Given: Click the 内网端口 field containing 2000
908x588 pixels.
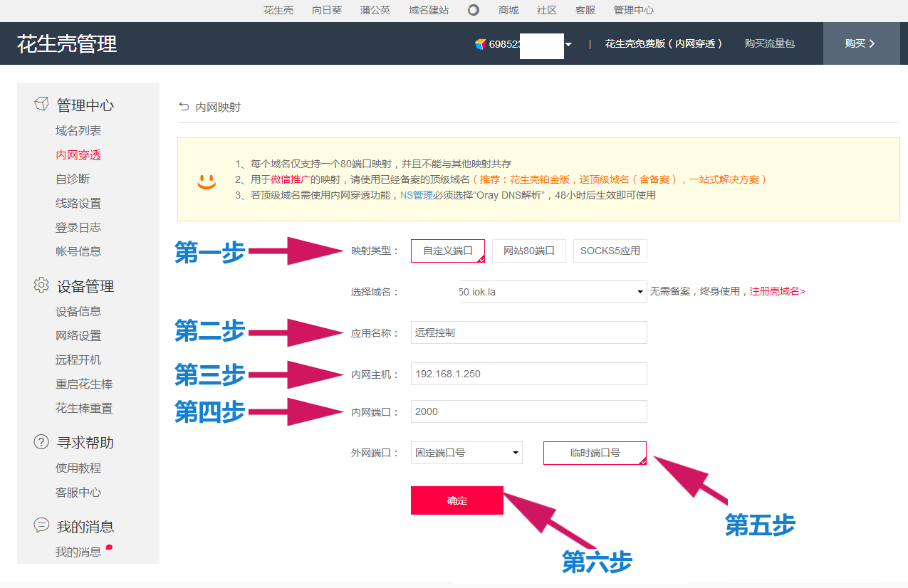Looking at the screenshot, I should (529, 411).
